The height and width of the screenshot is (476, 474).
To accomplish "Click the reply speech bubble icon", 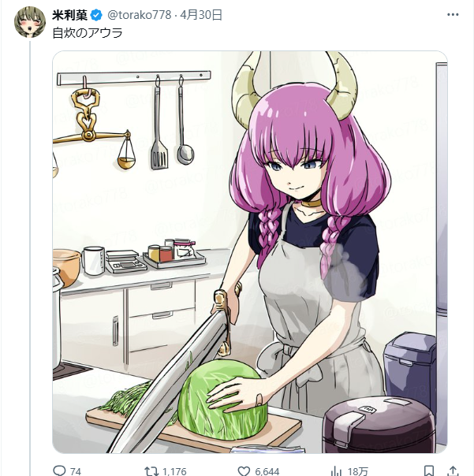I will coord(60,470).
